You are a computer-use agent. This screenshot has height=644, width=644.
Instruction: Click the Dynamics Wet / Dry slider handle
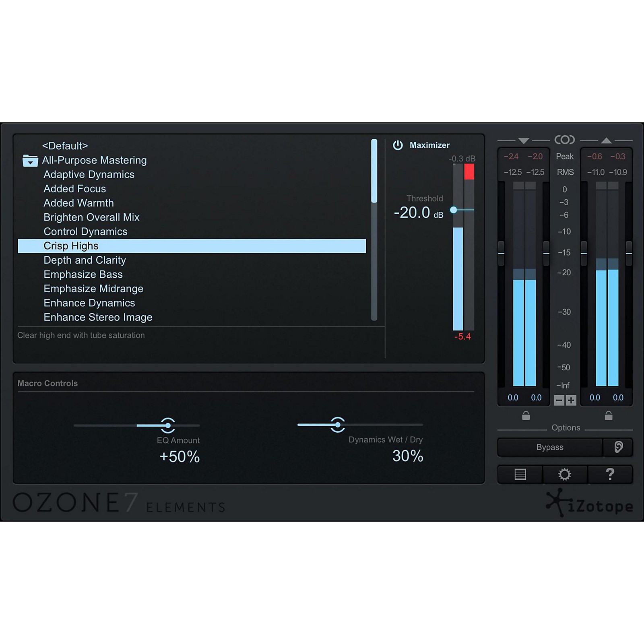point(338,425)
